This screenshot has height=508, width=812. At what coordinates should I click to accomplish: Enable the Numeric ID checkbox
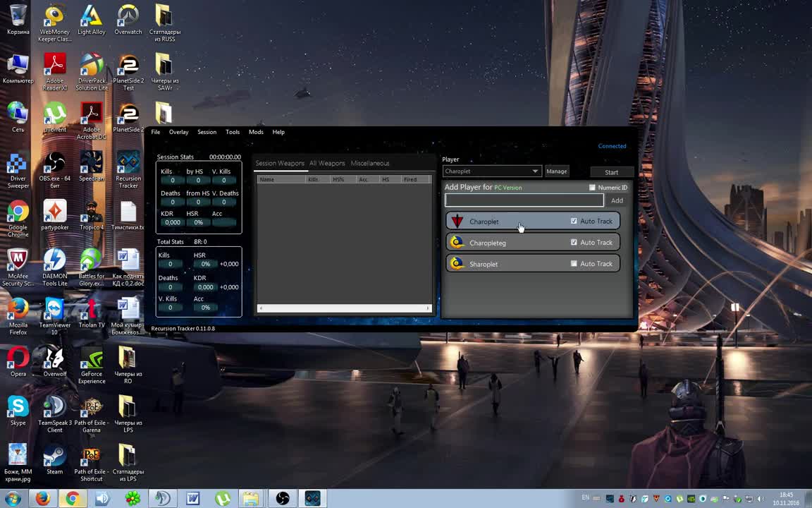pyautogui.click(x=592, y=188)
